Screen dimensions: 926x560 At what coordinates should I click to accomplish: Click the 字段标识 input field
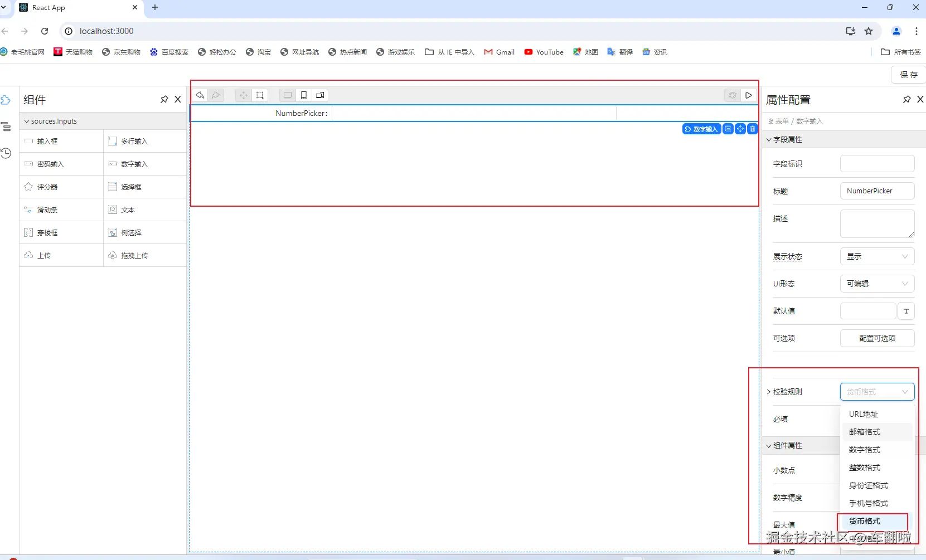pos(877,164)
